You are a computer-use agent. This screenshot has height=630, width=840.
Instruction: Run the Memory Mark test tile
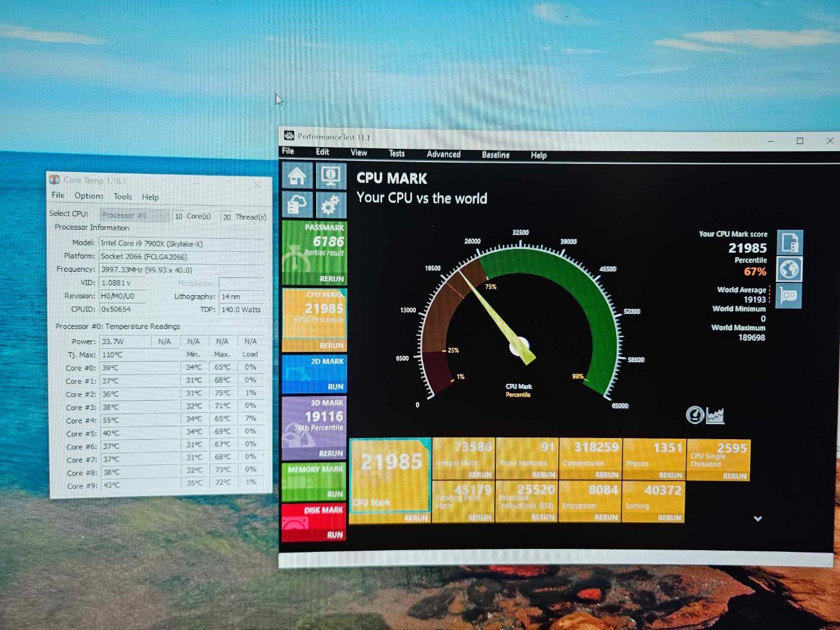pos(335,494)
